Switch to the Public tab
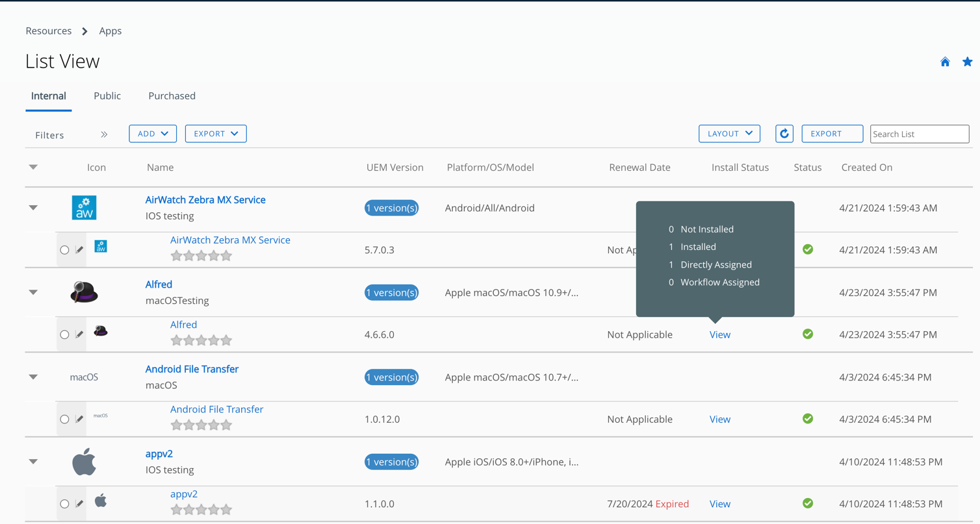 click(x=107, y=96)
